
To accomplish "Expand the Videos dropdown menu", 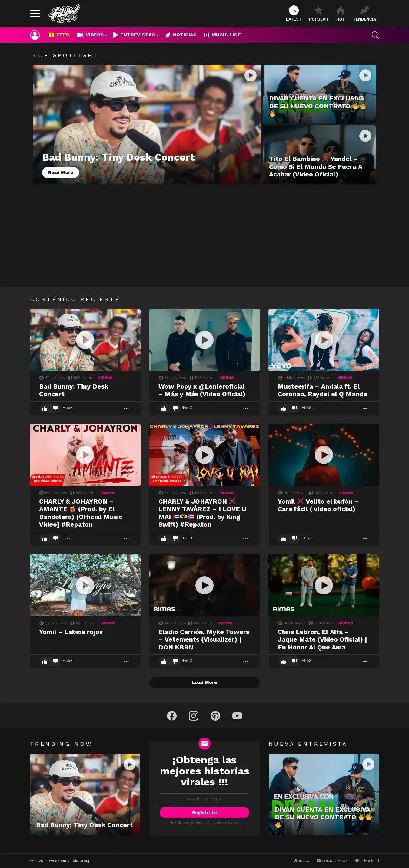I will click(92, 35).
